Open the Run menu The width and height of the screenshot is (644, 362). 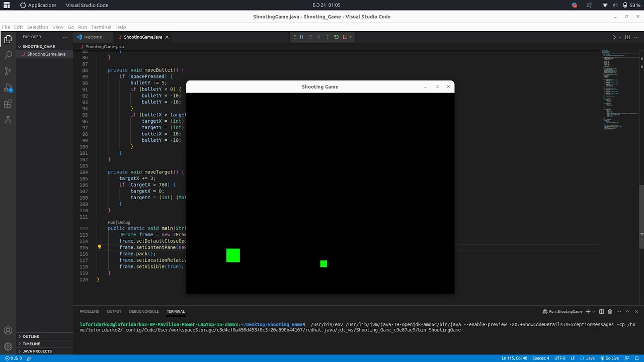83,27
